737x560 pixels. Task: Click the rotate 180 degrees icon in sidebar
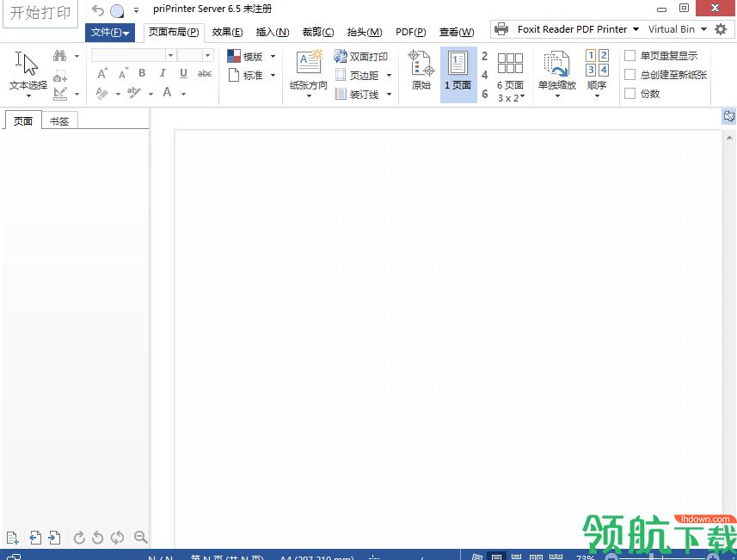(117, 538)
